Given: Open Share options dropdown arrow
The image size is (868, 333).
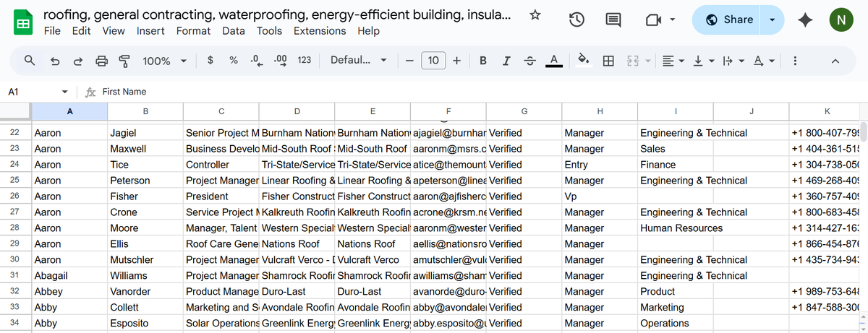Looking at the screenshot, I should (x=773, y=20).
